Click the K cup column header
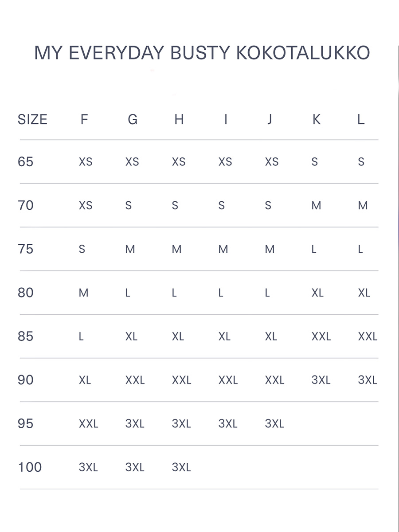 [x=316, y=120]
